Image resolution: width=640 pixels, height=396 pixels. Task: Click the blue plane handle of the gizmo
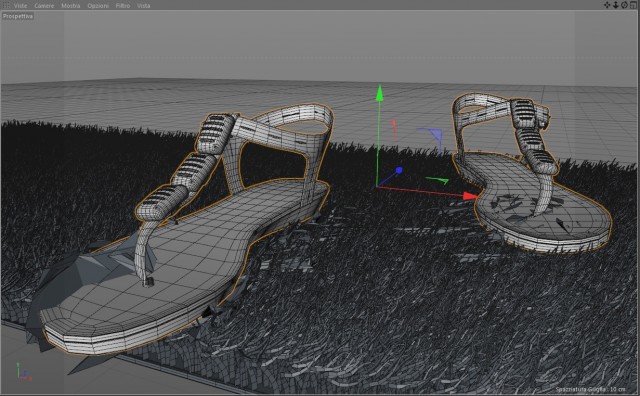point(432,136)
